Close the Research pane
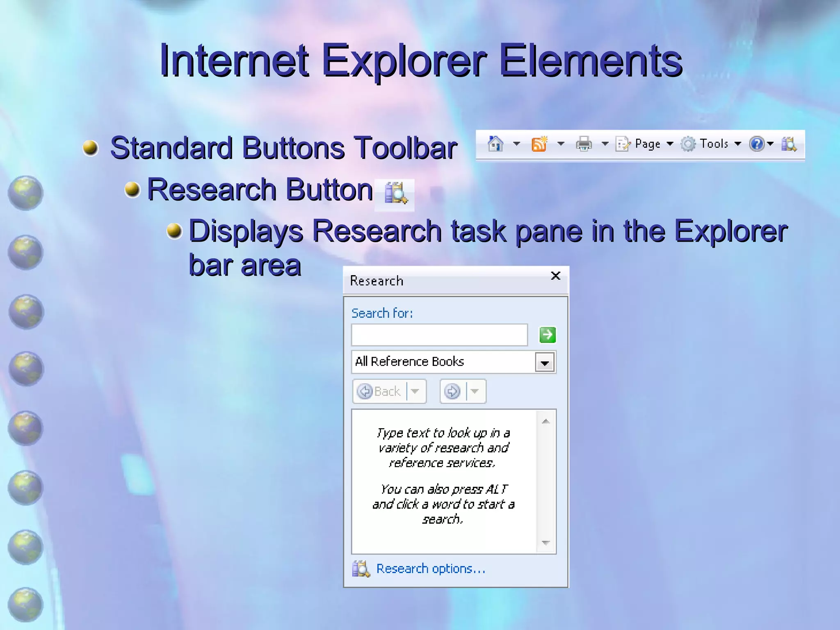Viewport: 840px width, 630px height. click(x=555, y=276)
